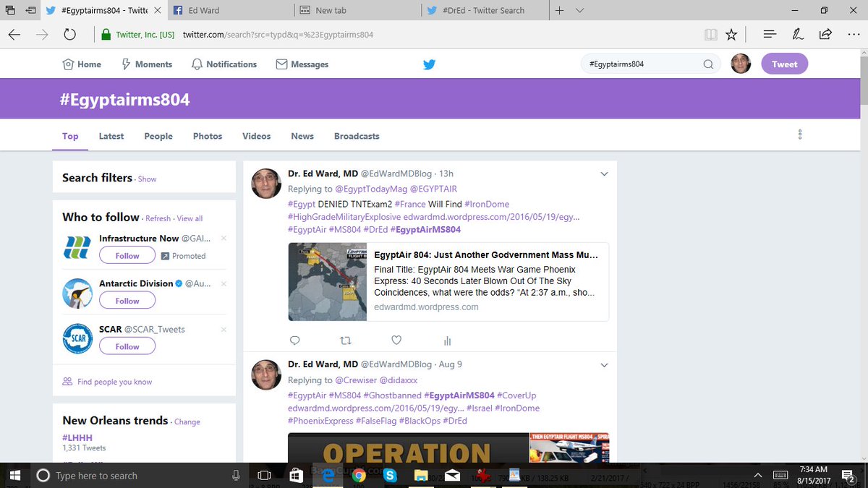Image resolution: width=868 pixels, height=488 pixels.
Task: Click the purple Tweet button
Action: (784, 64)
